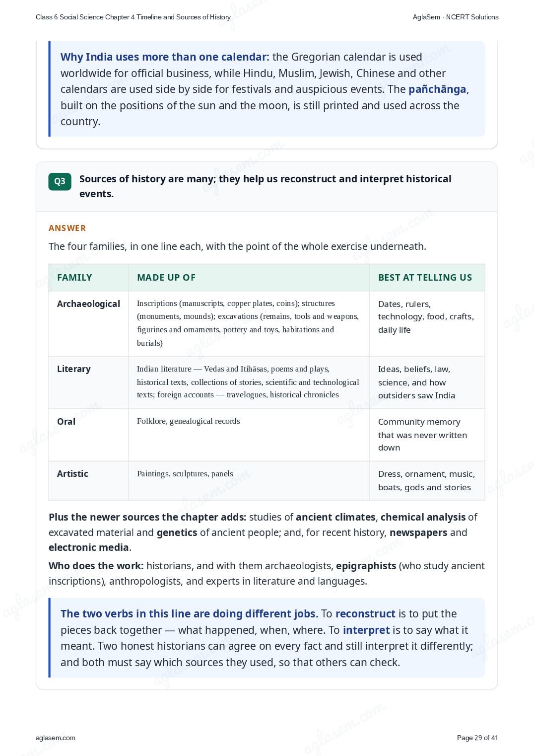This screenshot has width=534, height=756.
Task: Click the 'Folklore, genealogical records' cell
Action: tap(189, 421)
